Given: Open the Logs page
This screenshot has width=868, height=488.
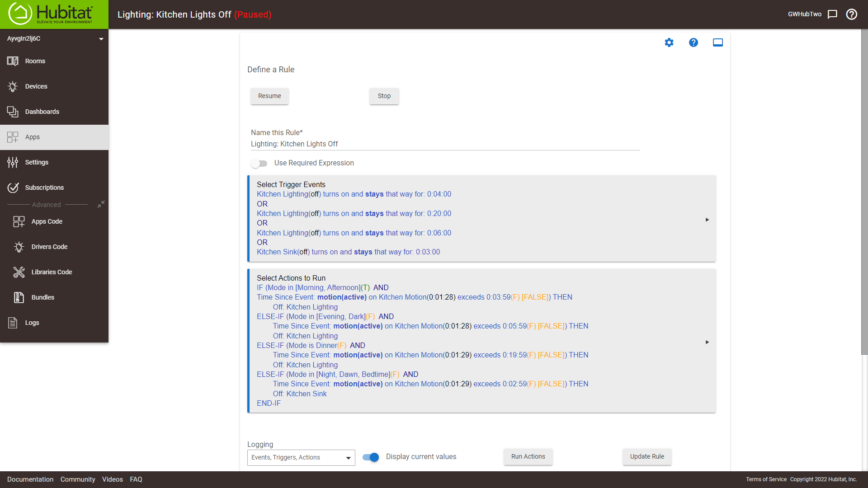Looking at the screenshot, I should (x=32, y=323).
